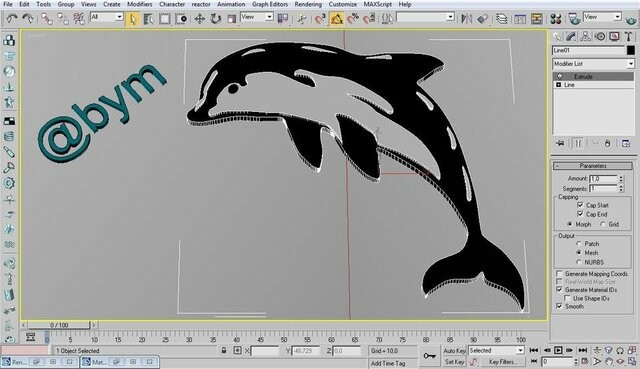Click the Auto Key button

(454, 351)
